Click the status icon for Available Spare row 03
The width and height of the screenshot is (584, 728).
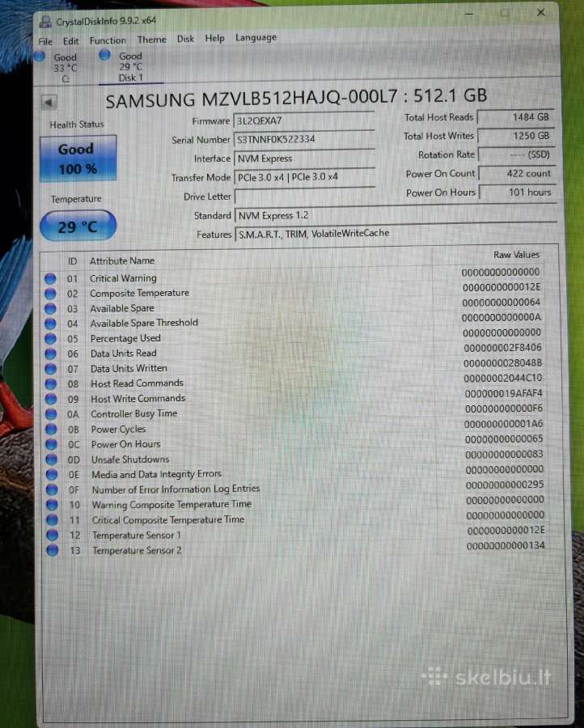pos(50,309)
